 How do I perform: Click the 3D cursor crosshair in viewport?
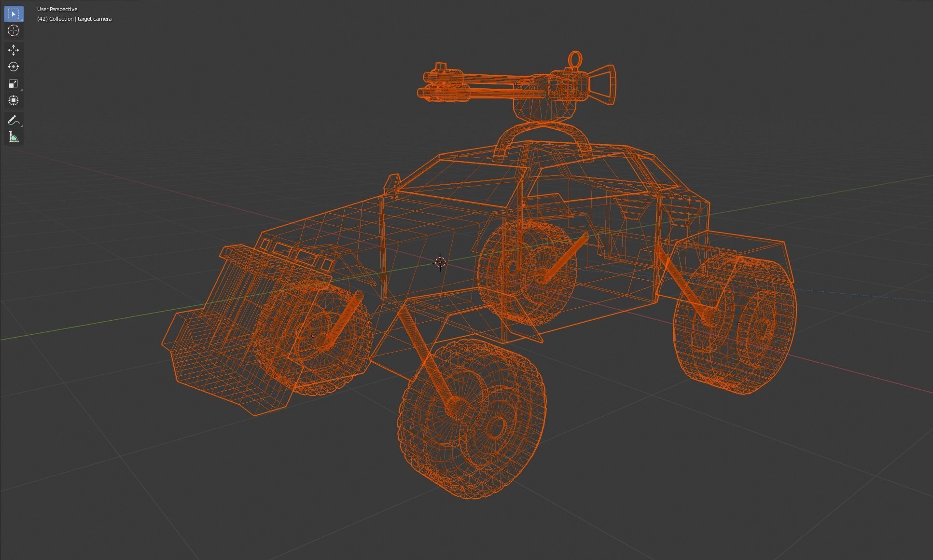(440, 262)
